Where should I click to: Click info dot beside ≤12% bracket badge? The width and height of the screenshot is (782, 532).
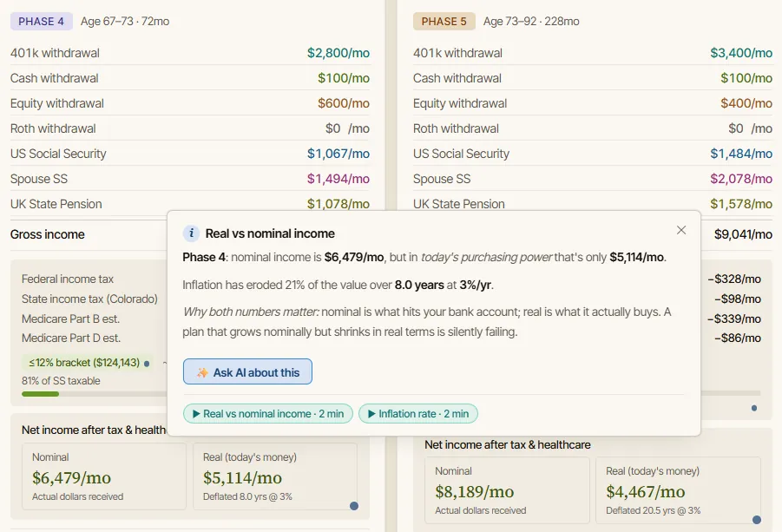pos(147,364)
